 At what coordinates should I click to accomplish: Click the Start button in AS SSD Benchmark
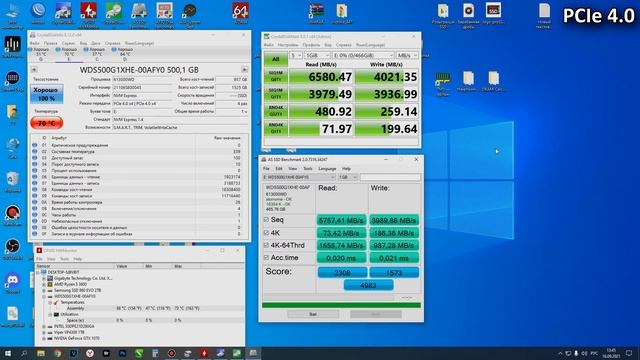pyautogui.click(x=313, y=314)
